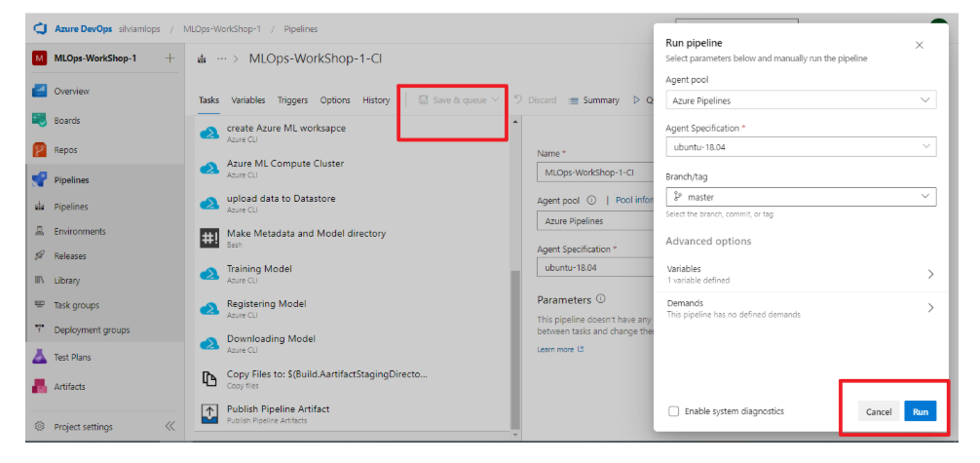The image size is (980, 463).
Task: Click the Project settings gear icon
Action: [x=39, y=427]
